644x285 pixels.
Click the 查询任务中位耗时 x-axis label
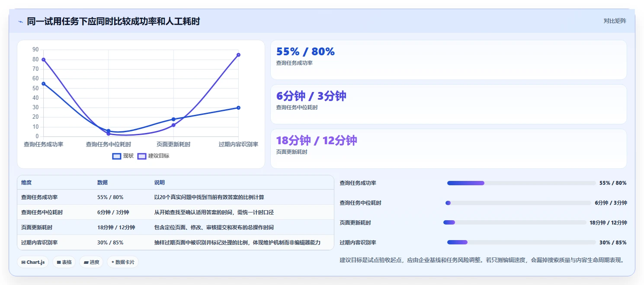pos(109,145)
